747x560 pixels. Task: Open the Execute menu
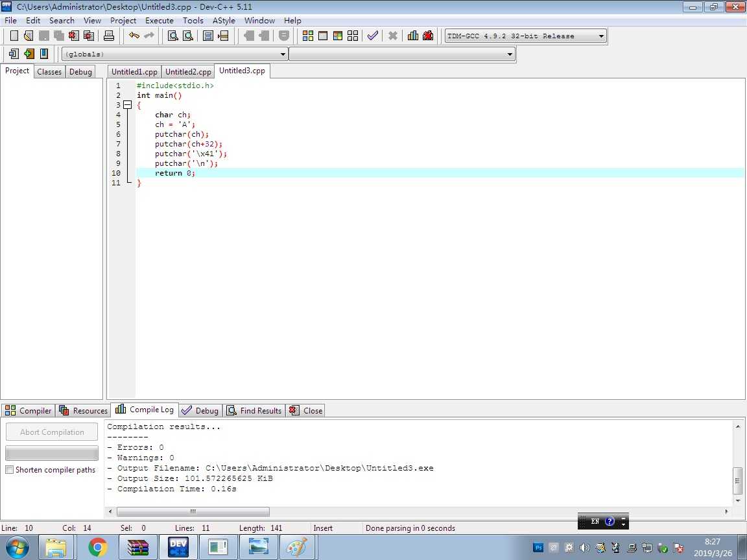coord(159,21)
